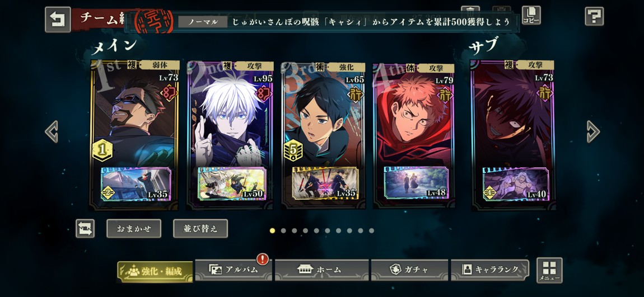Image resolution: width=644 pixels, height=297 pixels.
Task: Open the キャラランク tab
Action: [490, 270]
